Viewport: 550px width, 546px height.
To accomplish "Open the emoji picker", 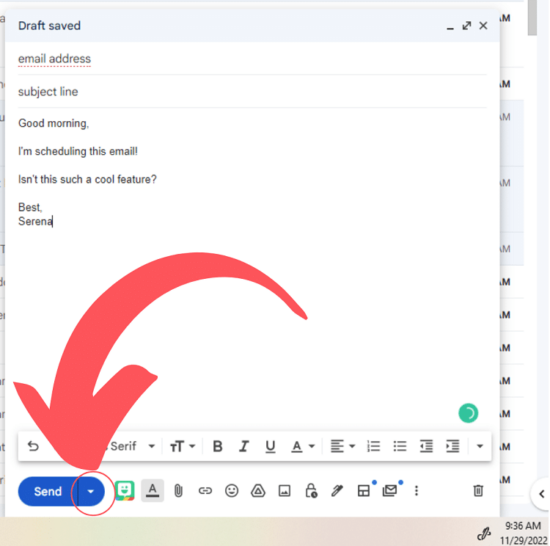I will click(x=232, y=491).
